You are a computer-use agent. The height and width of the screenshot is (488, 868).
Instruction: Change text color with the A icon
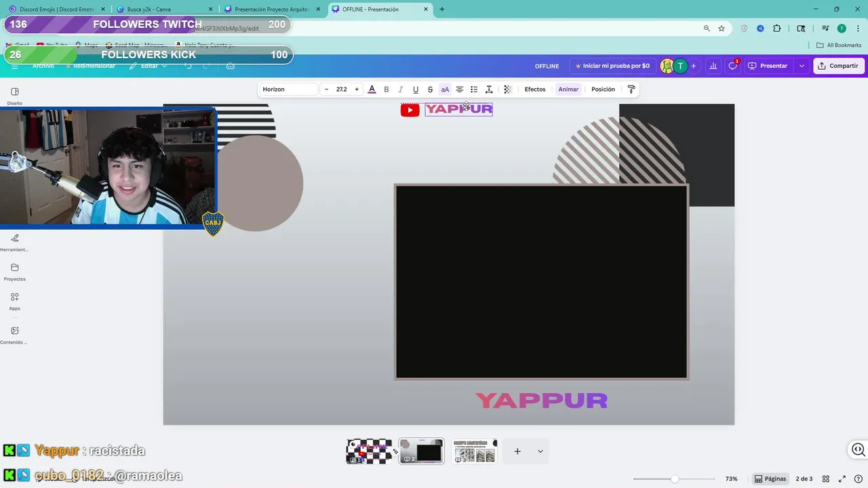tap(372, 89)
